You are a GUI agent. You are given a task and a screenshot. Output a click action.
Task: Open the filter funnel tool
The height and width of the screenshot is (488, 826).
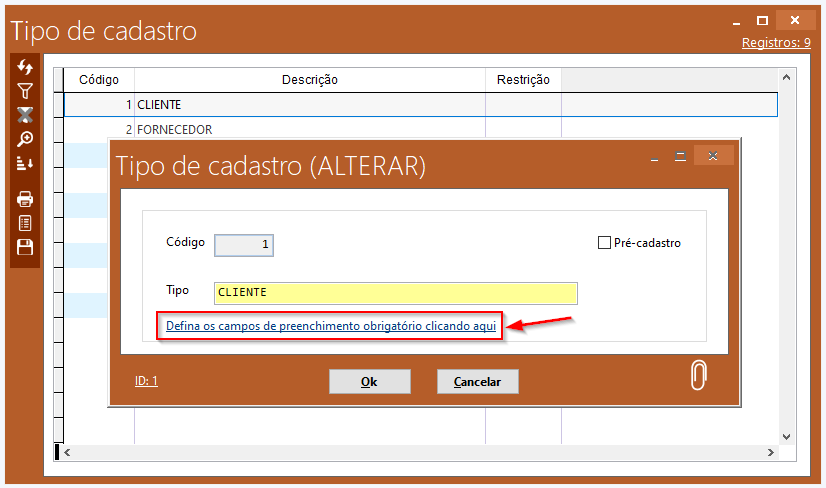click(x=25, y=91)
